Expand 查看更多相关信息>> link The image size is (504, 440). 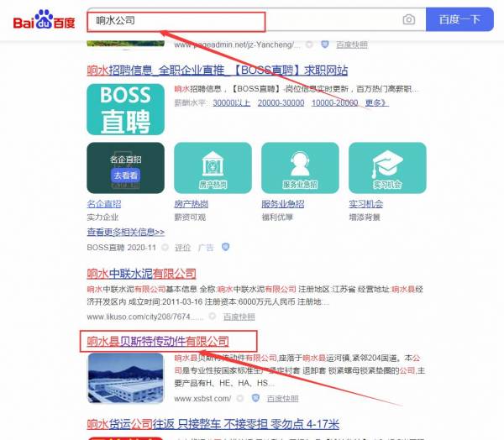126,232
